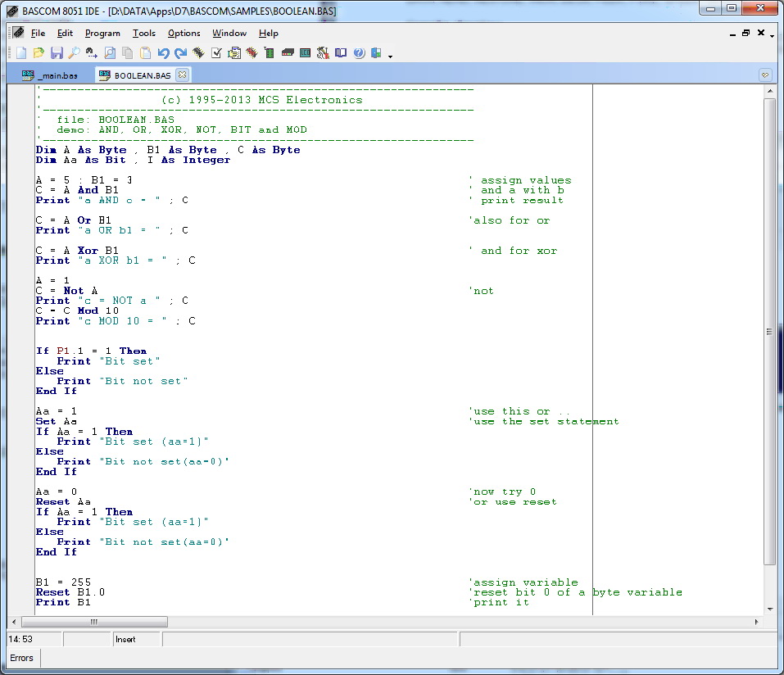Open a file using the folder icon
This screenshot has height=675, width=784.
39,53
